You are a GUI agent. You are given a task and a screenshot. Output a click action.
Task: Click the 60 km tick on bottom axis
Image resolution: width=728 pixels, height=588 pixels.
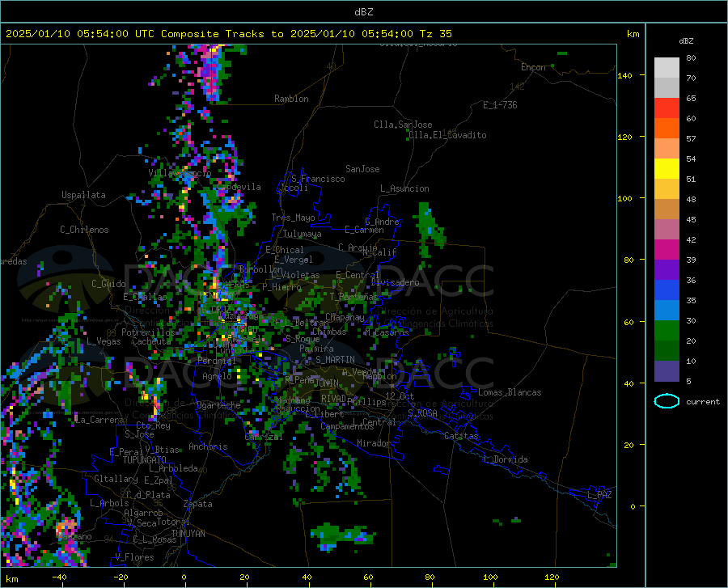[x=368, y=577]
